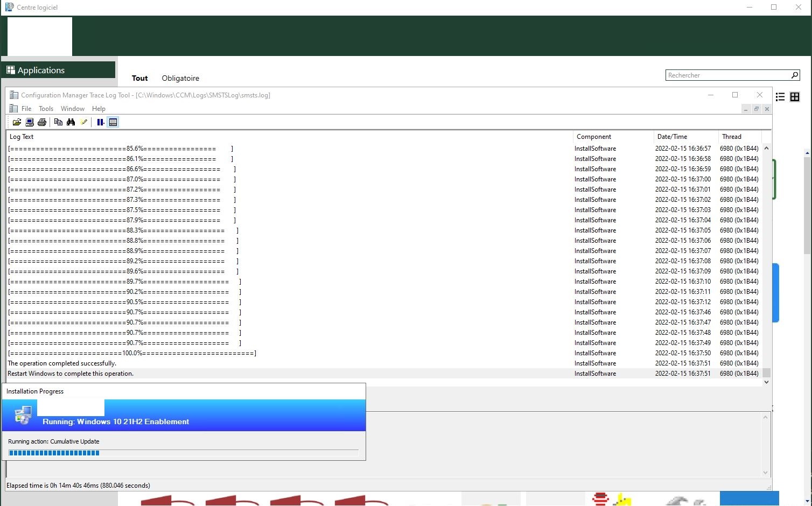Copy selected log lines with the Copy icon
The width and height of the screenshot is (812, 506).
58,122
